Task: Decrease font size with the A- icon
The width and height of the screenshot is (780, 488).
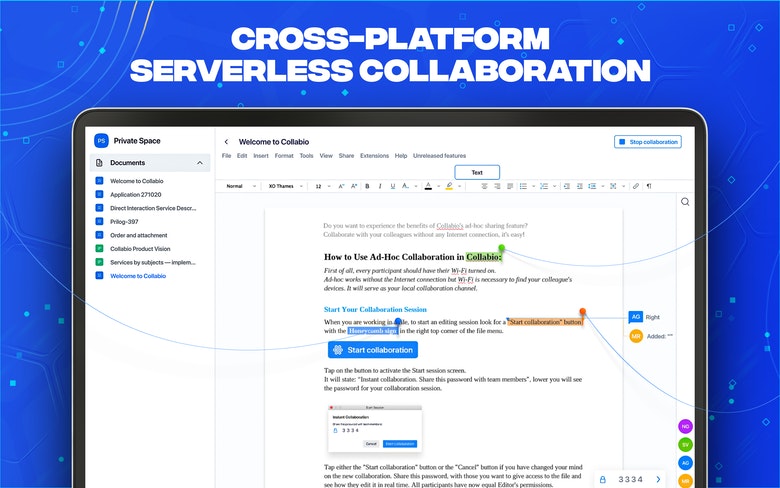Action: pyautogui.click(x=341, y=186)
